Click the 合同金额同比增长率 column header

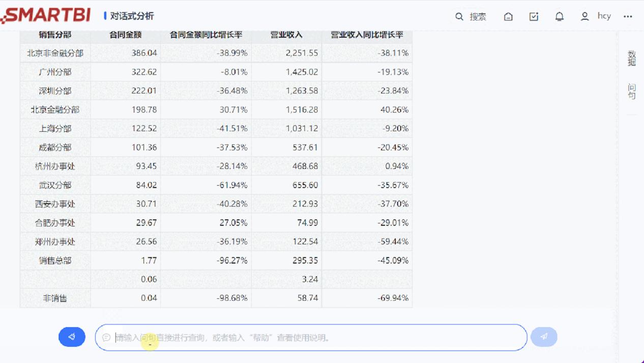coord(206,35)
